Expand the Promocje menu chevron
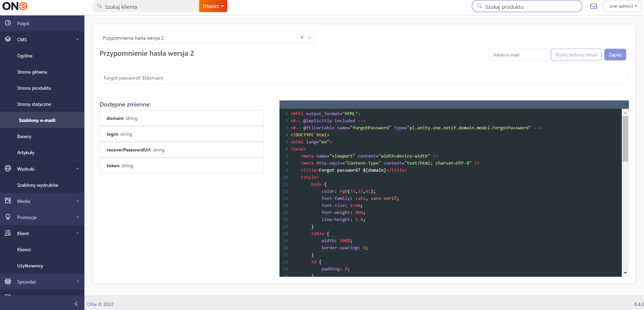 click(x=78, y=217)
